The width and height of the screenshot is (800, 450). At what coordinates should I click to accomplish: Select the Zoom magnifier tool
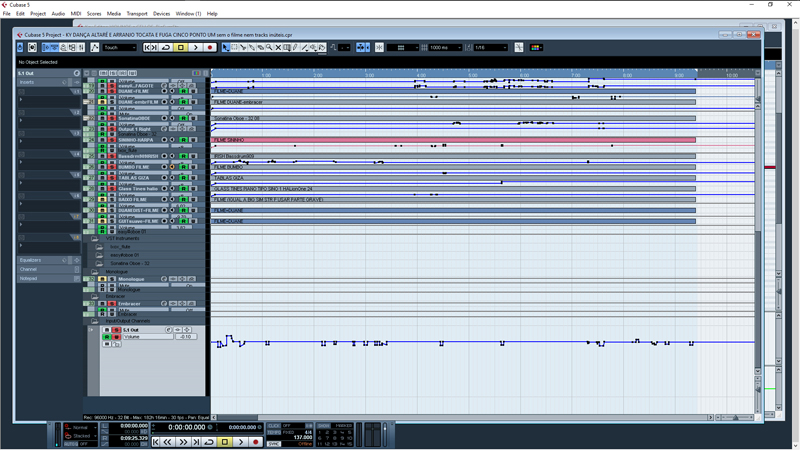click(x=269, y=47)
